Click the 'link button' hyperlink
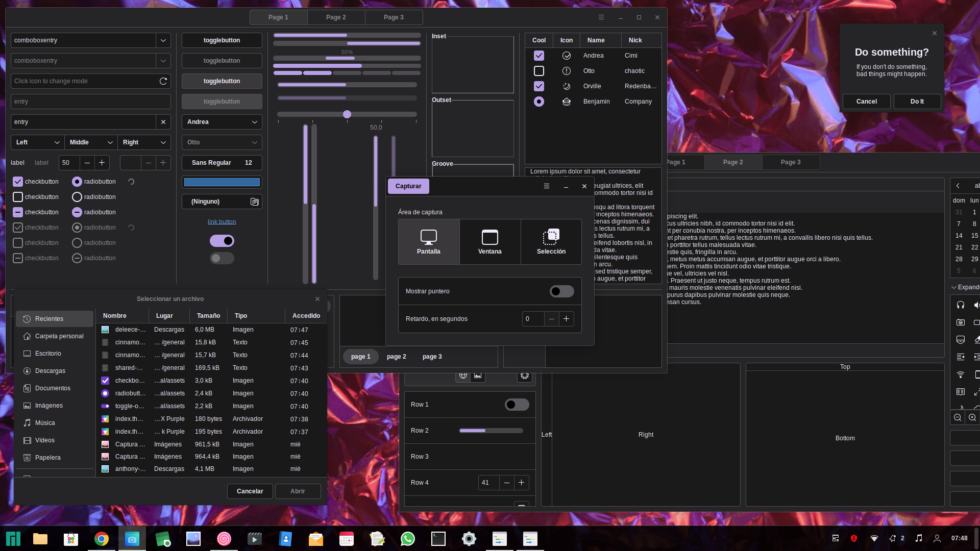The image size is (980, 551). click(222, 222)
